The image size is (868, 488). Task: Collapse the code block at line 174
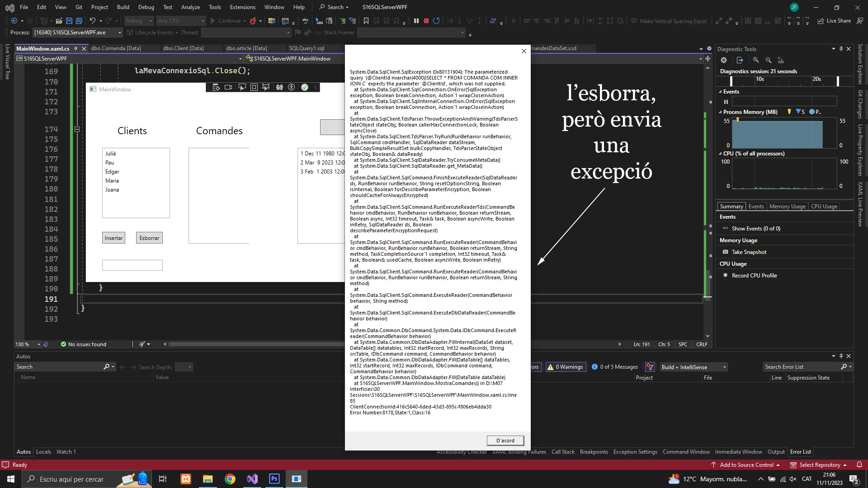tap(77, 130)
